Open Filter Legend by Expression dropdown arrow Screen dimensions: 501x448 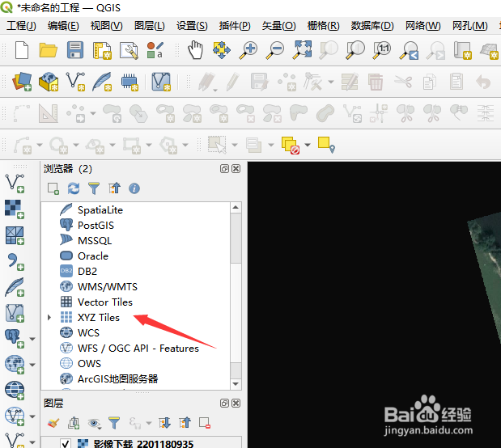tap(149, 423)
